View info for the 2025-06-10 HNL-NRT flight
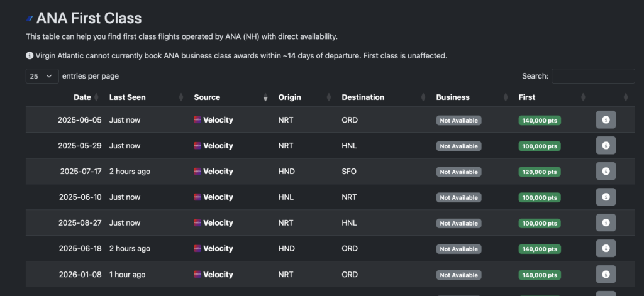This screenshot has height=296, width=644. pos(606,197)
